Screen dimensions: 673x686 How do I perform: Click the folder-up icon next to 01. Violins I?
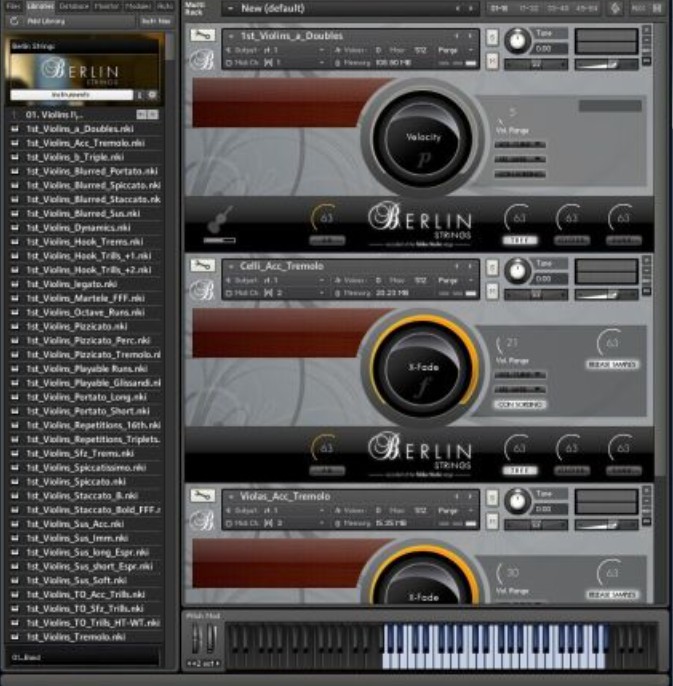click(14, 115)
